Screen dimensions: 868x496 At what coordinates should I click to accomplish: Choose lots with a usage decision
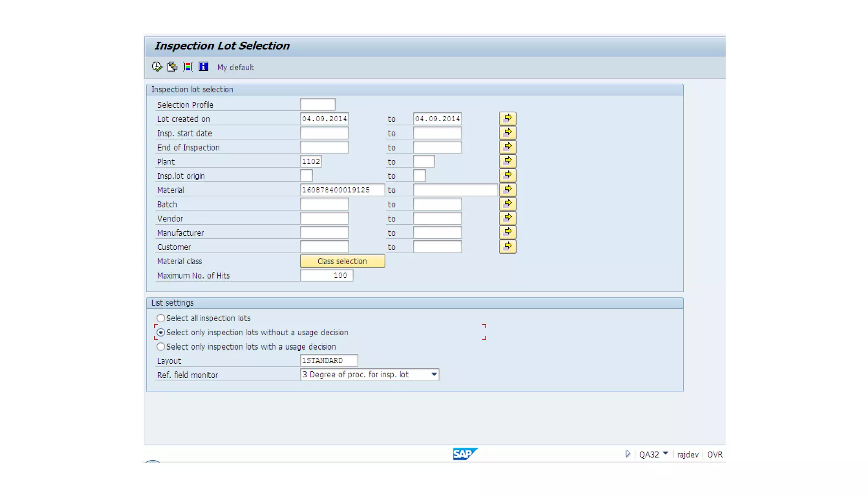pyautogui.click(x=161, y=347)
